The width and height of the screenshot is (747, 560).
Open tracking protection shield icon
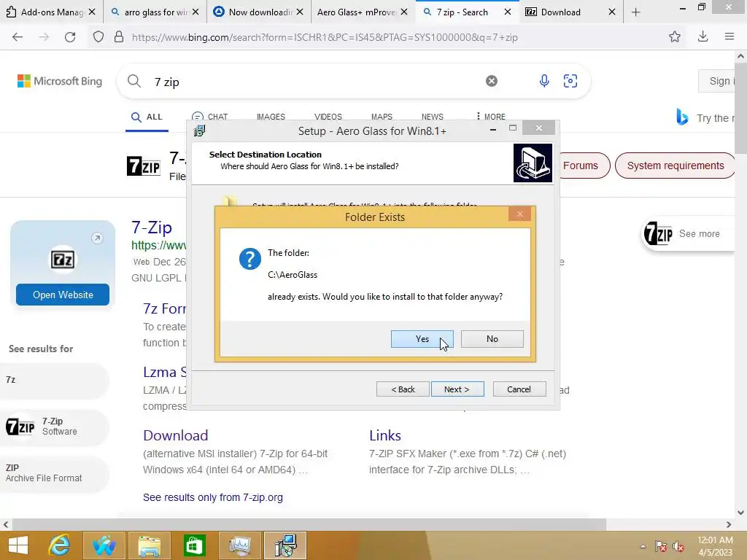tap(98, 37)
